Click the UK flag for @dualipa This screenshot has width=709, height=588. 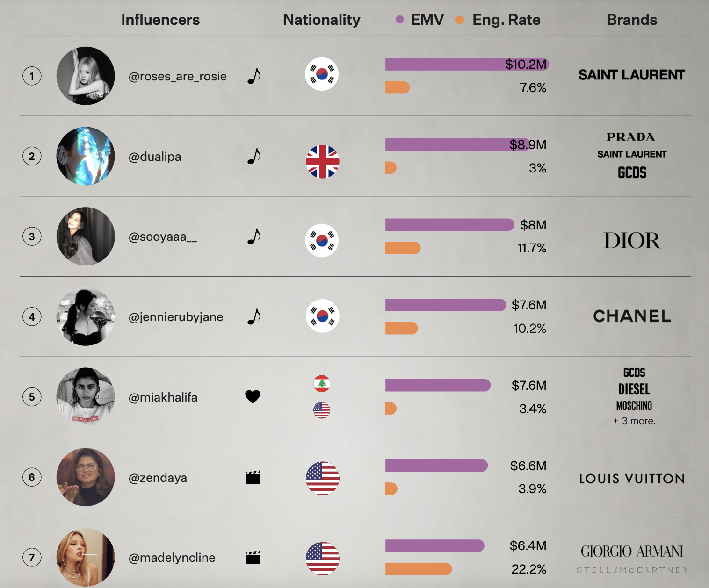point(322,161)
